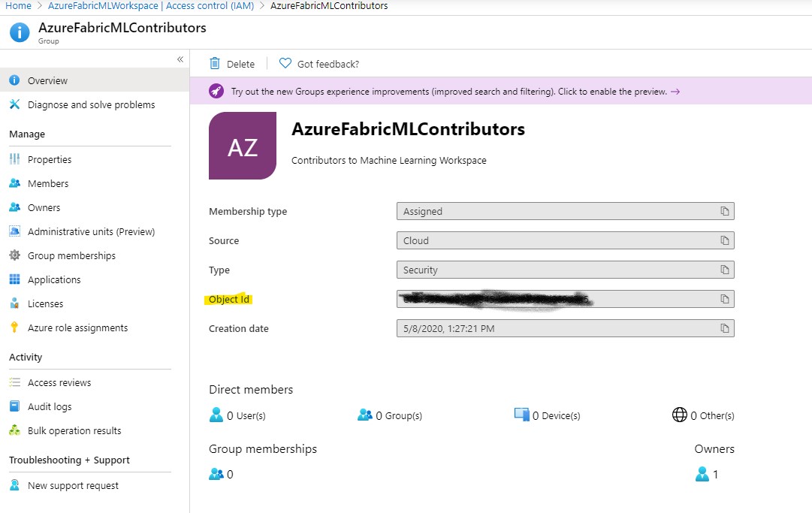
Task: Select the Overview menu entry
Action: coord(48,80)
